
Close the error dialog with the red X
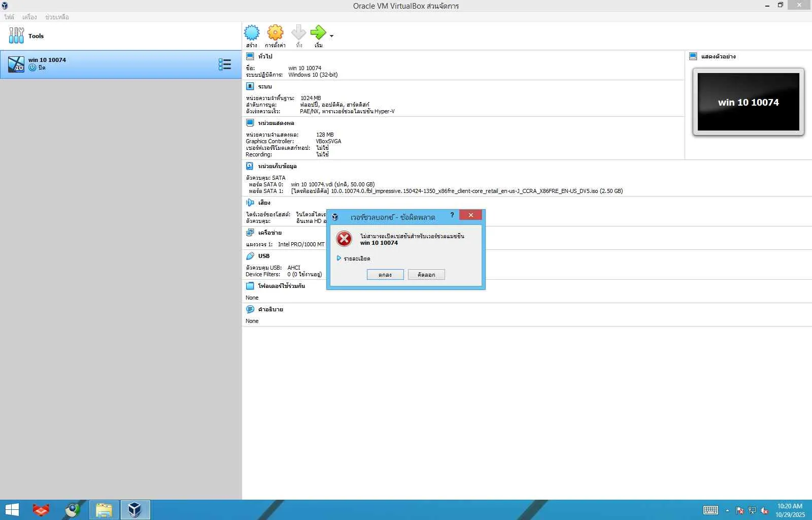click(470, 215)
